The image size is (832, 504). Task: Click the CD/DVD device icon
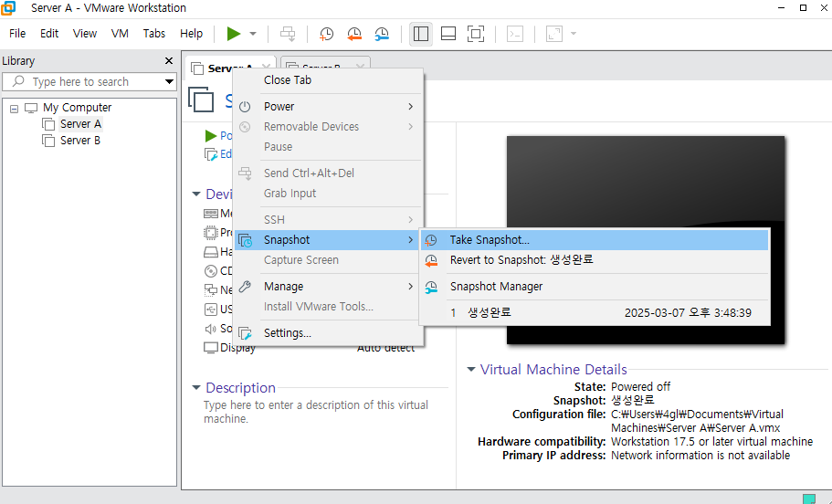point(211,271)
